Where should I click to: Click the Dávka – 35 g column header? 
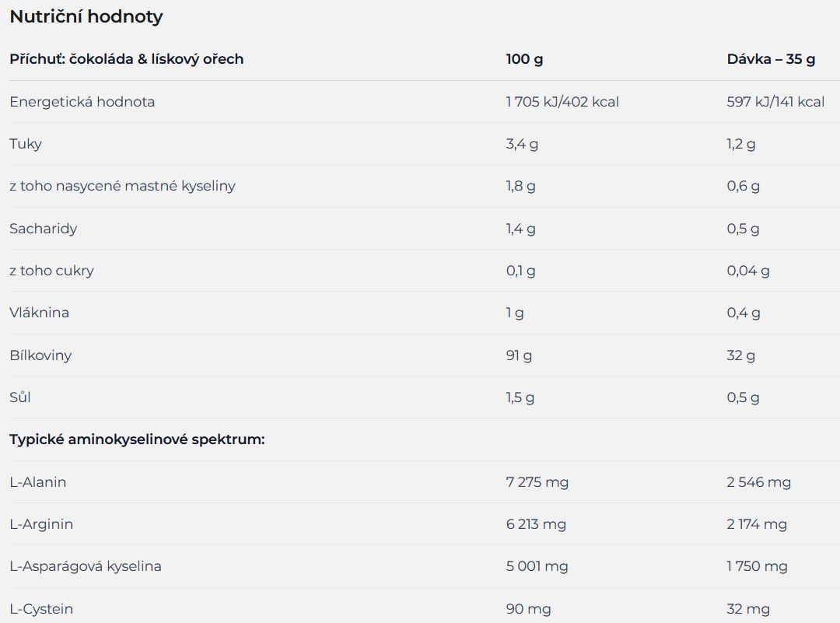point(771,59)
